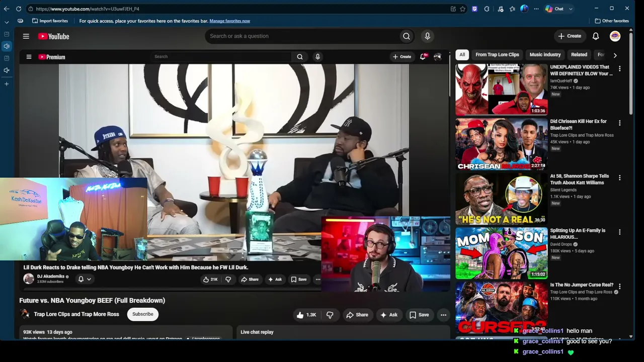Select the From Trap Lore Clips chip
Image resolution: width=644 pixels, height=362 pixels.
pyautogui.click(x=497, y=54)
